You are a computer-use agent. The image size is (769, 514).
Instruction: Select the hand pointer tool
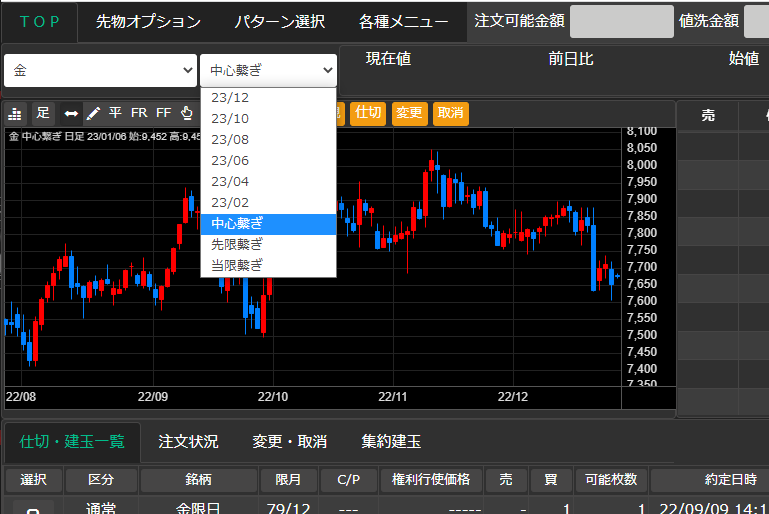click(x=185, y=113)
